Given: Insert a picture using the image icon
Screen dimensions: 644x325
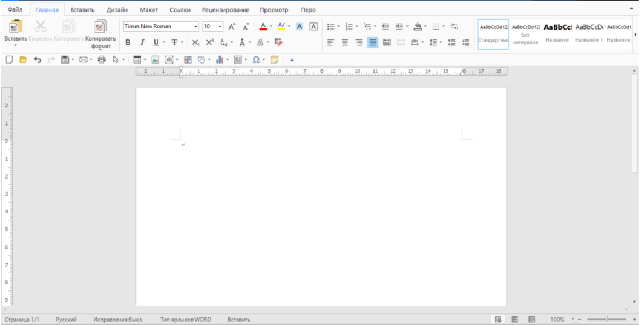Looking at the screenshot, I should click(x=155, y=60).
